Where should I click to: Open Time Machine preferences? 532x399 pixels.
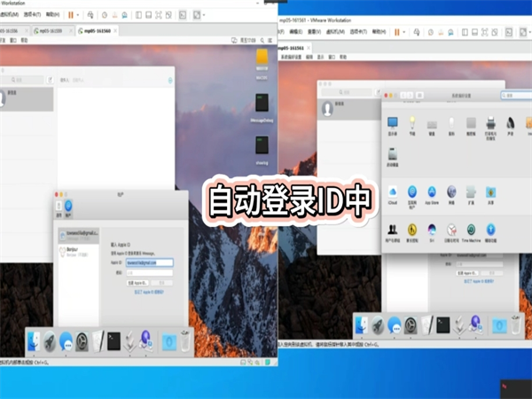pyautogui.click(x=471, y=231)
